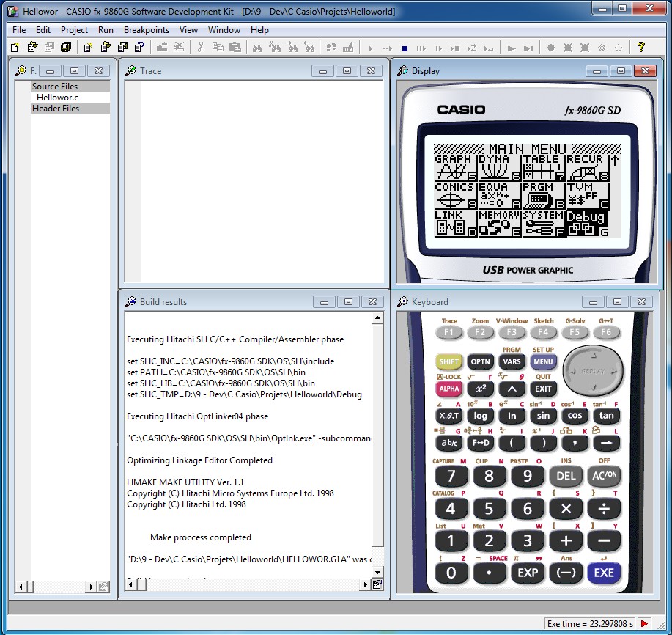Click Build results scrollbar up arrow
This screenshot has width=672, height=635.
point(377,317)
